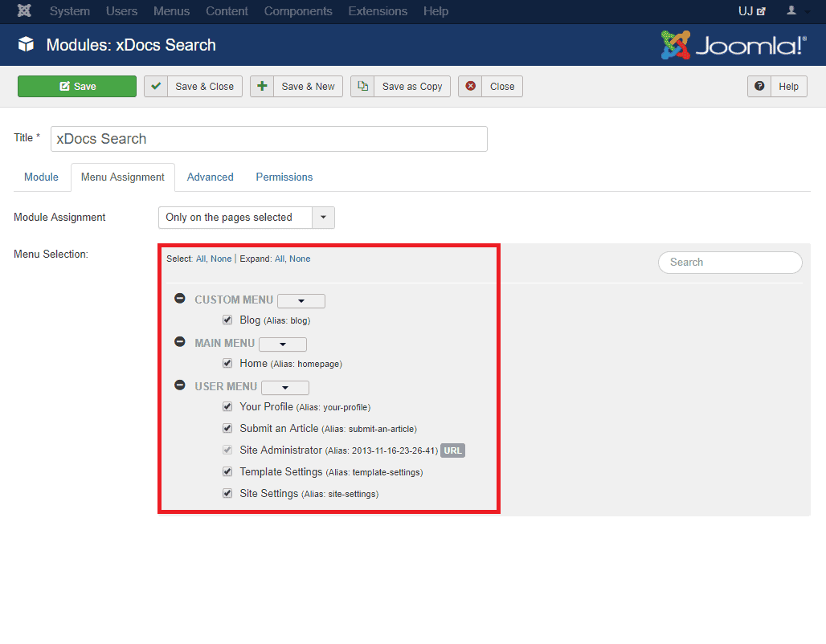Click the Select None link
This screenshot has height=644, width=826.
[x=221, y=259]
